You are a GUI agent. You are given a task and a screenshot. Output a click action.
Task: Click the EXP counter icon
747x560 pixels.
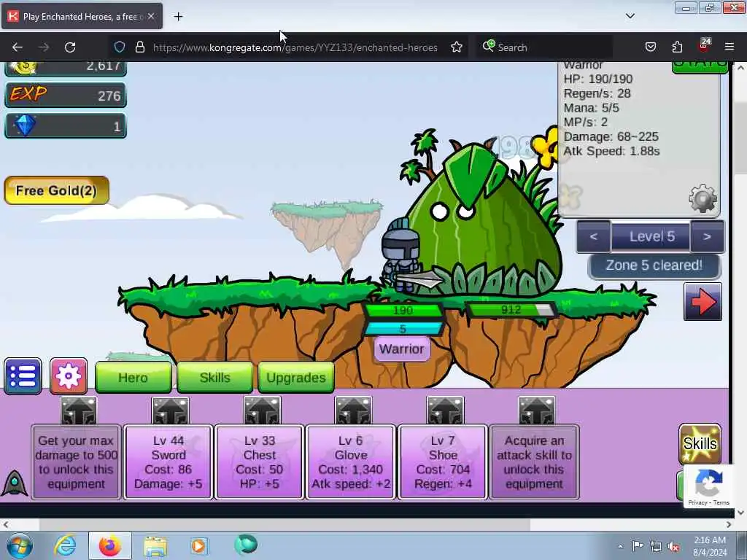(x=28, y=94)
